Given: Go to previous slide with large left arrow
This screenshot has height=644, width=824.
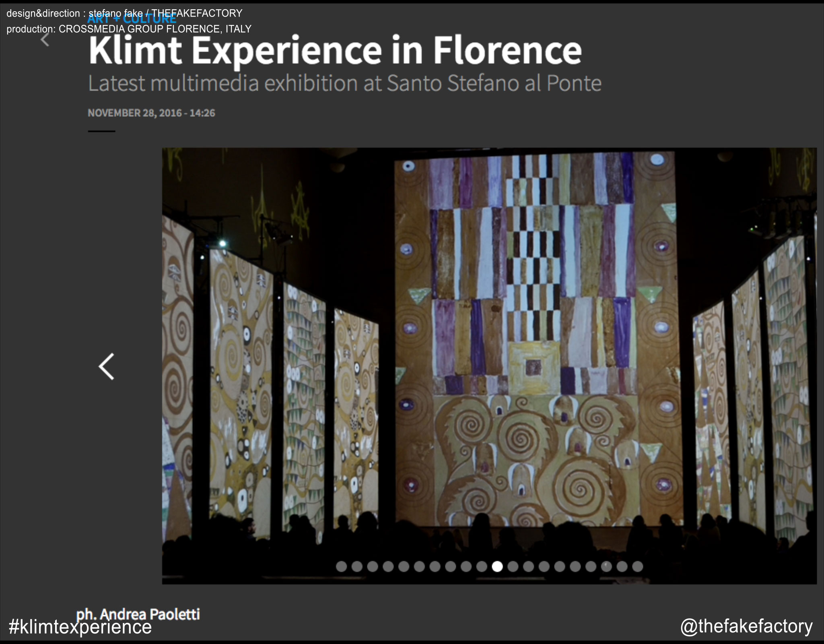Looking at the screenshot, I should [107, 366].
